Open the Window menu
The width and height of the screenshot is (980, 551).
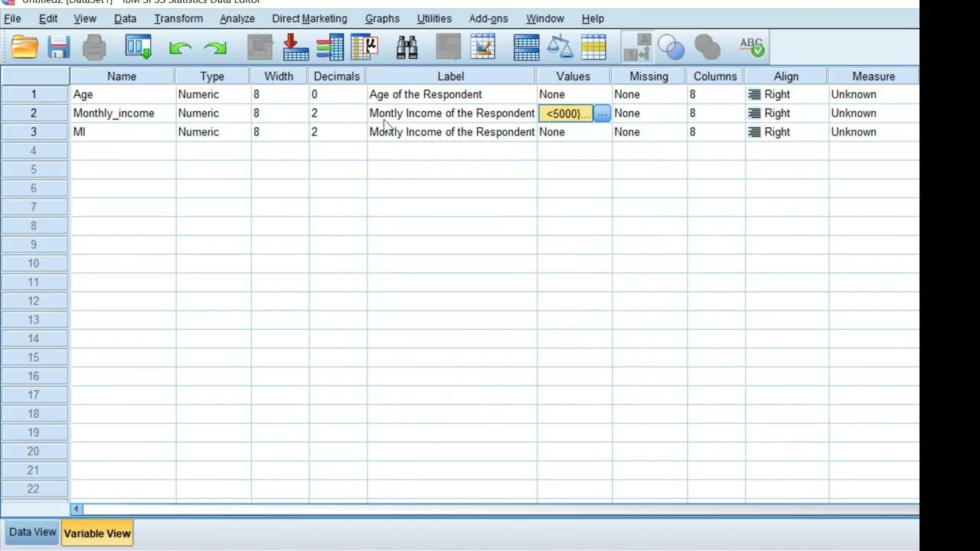[545, 18]
